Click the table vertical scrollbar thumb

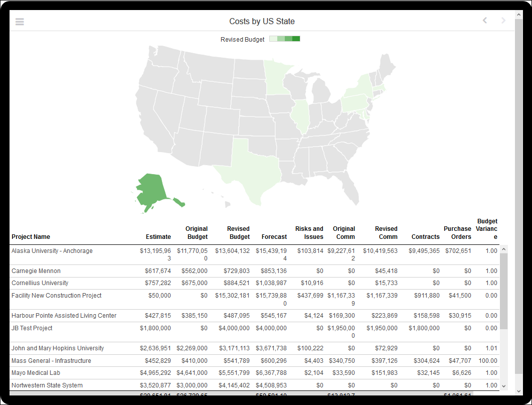(x=504, y=291)
